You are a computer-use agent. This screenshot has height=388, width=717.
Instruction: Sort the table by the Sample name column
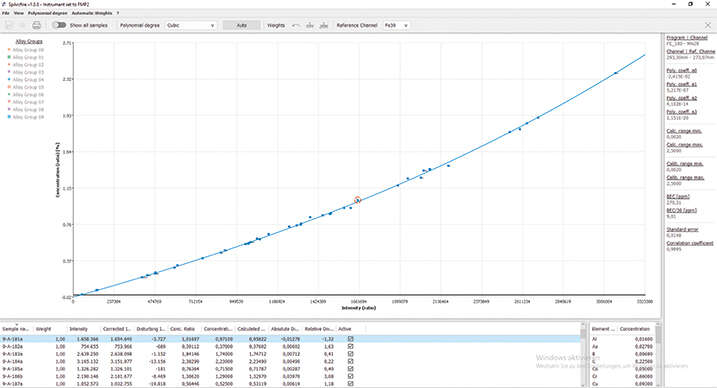(x=16, y=329)
